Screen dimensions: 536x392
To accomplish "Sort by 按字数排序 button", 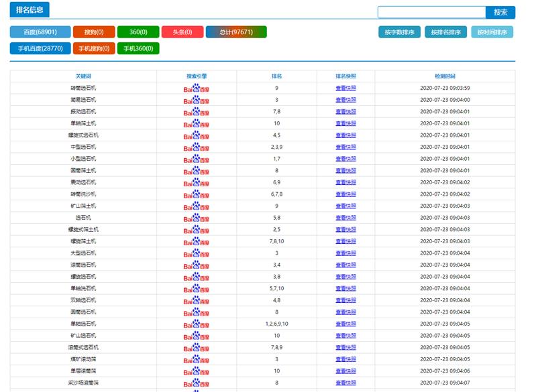I will [x=400, y=32].
